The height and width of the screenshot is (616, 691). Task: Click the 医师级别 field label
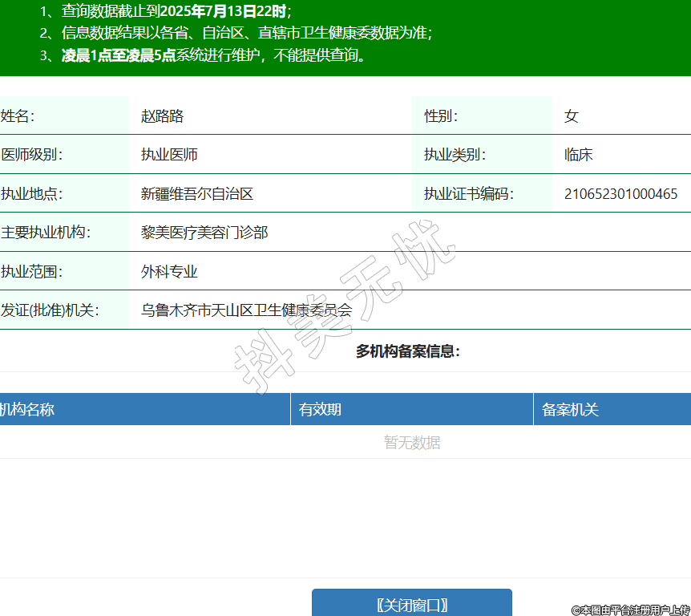click(32, 155)
